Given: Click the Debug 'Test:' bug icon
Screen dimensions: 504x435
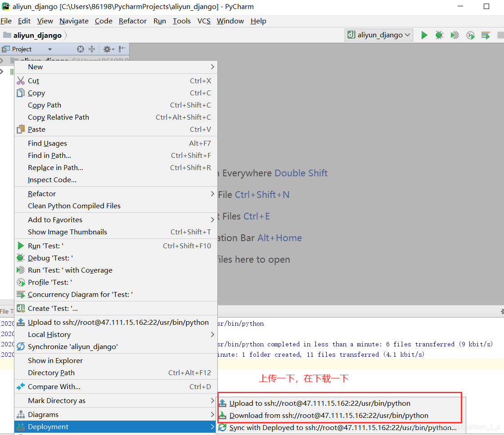Looking at the screenshot, I should [x=21, y=258].
